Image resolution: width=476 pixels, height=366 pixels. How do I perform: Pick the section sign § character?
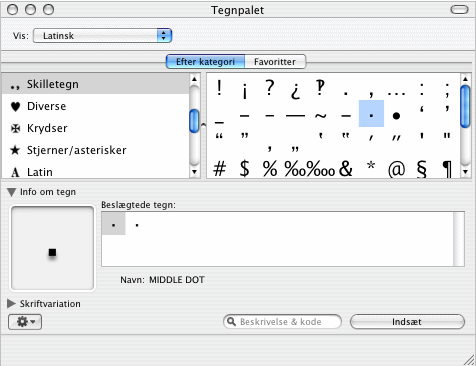pyautogui.click(x=422, y=169)
